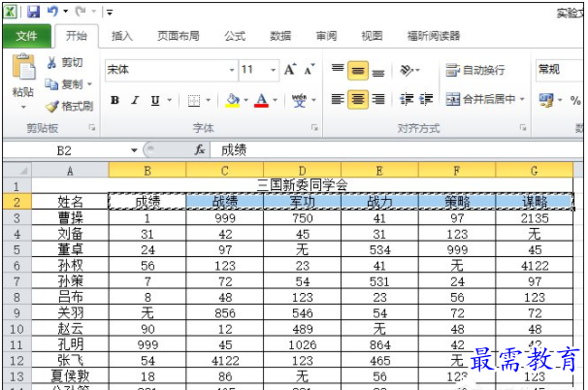The image size is (588, 390).
Task: Click the Copy icon
Action: [51, 84]
